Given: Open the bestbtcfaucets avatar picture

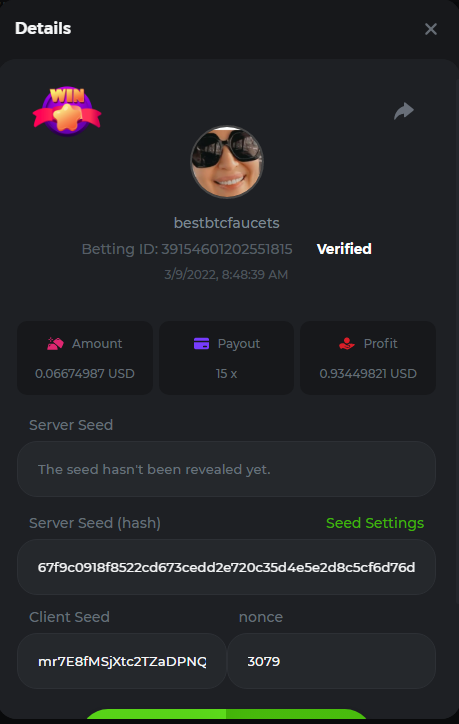Looking at the screenshot, I should (x=227, y=162).
